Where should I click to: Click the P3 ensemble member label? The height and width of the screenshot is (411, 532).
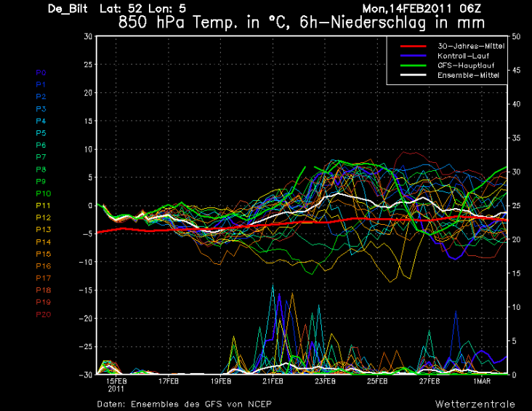pyautogui.click(x=41, y=109)
